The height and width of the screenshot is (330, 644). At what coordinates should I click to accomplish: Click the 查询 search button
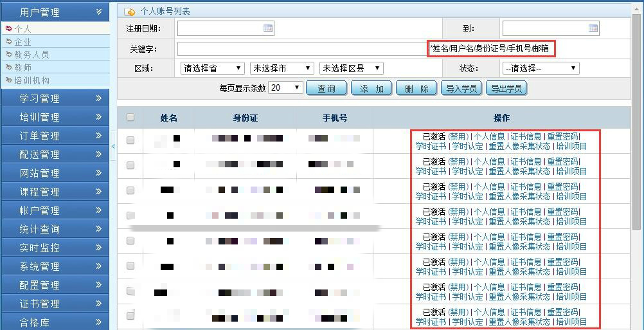(326, 88)
